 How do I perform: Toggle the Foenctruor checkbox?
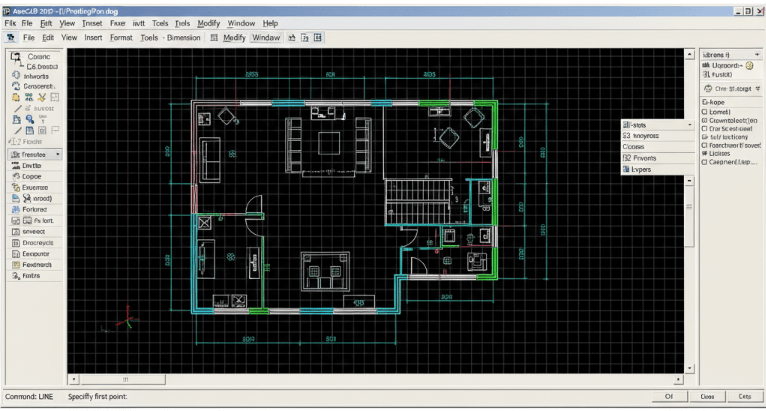(x=704, y=145)
